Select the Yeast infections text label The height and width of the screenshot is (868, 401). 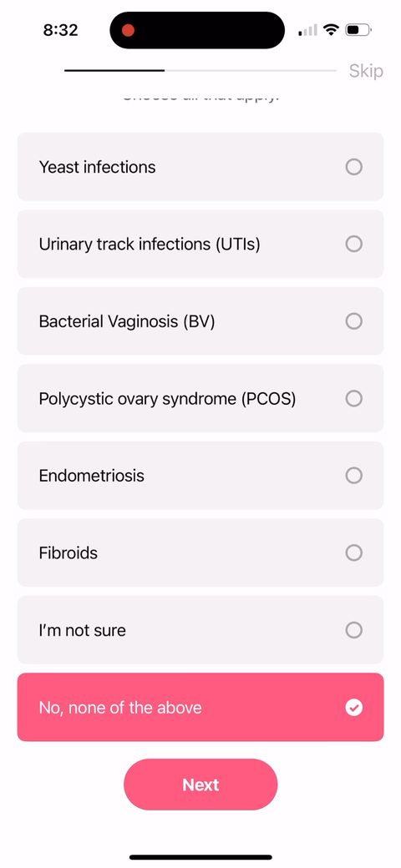(97, 167)
